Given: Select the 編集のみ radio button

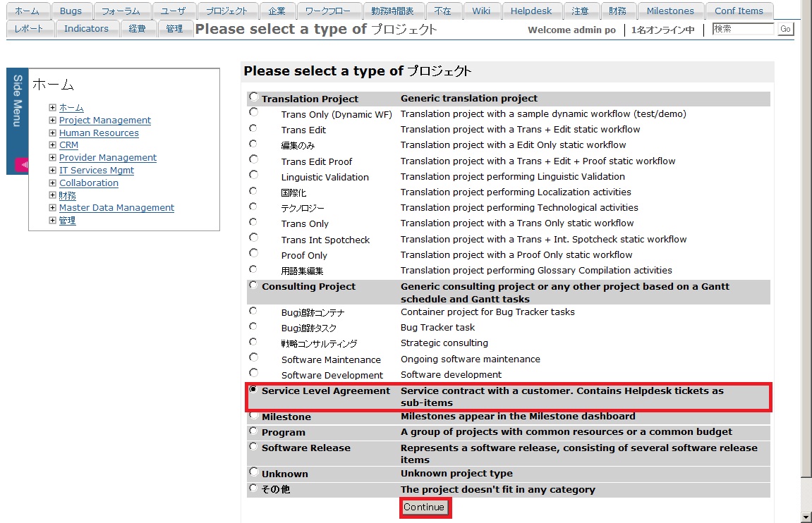Looking at the screenshot, I should pos(253,143).
